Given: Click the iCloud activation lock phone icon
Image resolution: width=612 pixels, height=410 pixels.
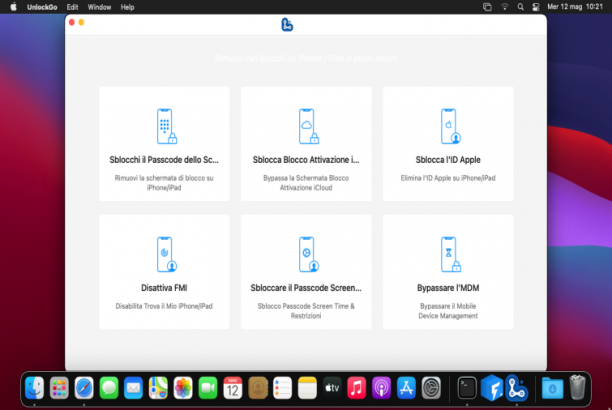Looking at the screenshot, I should tap(309, 127).
